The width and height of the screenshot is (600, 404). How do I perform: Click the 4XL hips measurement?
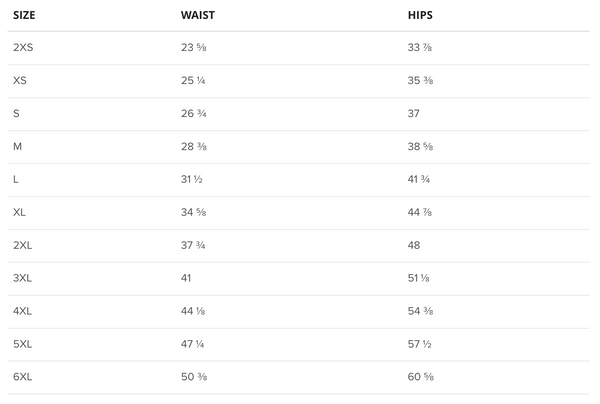coord(419,311)
